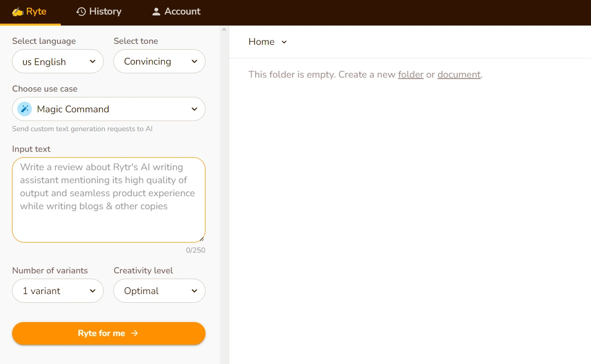The height and width of the screenshot is (364, 591).
Task: Click the Input text resize handle
Action: coord(202,239)
